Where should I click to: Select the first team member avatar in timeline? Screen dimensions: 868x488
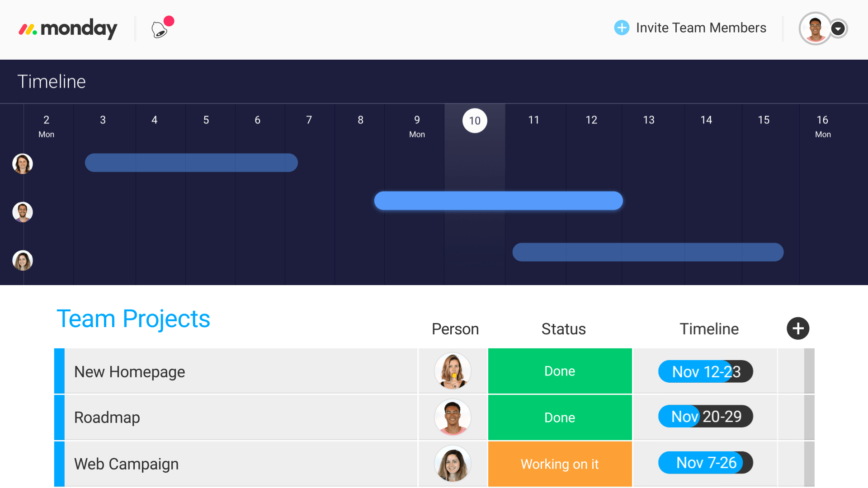coord(23,163)
